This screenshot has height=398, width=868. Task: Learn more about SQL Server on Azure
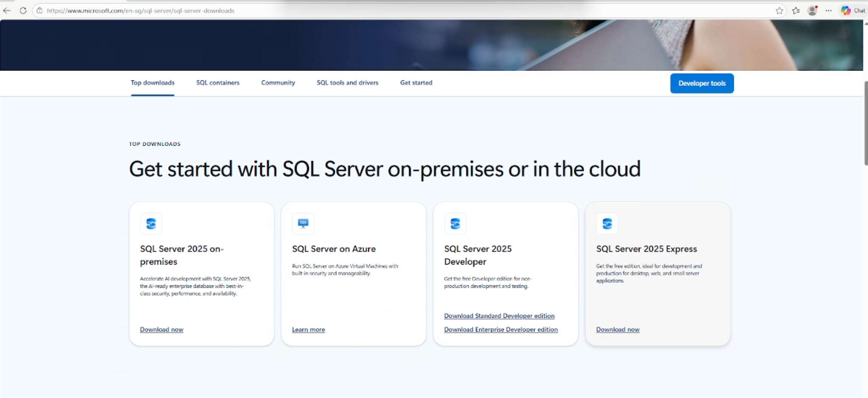[308, 329]
